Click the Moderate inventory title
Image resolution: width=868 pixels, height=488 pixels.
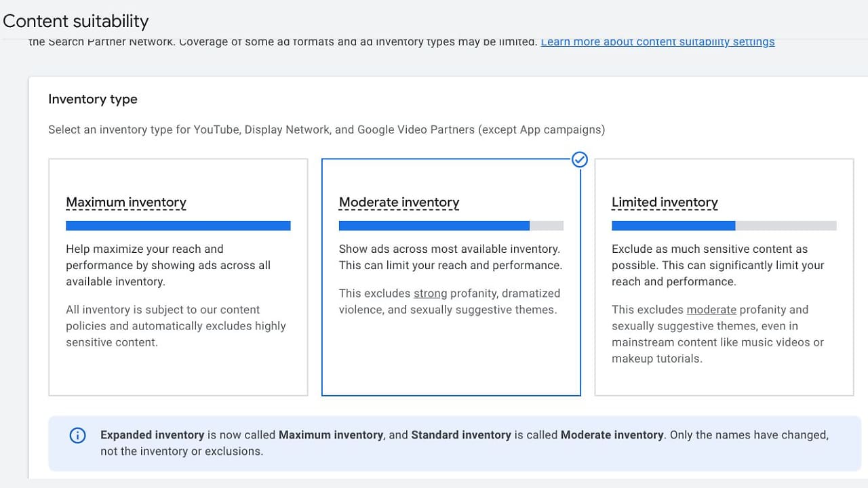(399, 203)
